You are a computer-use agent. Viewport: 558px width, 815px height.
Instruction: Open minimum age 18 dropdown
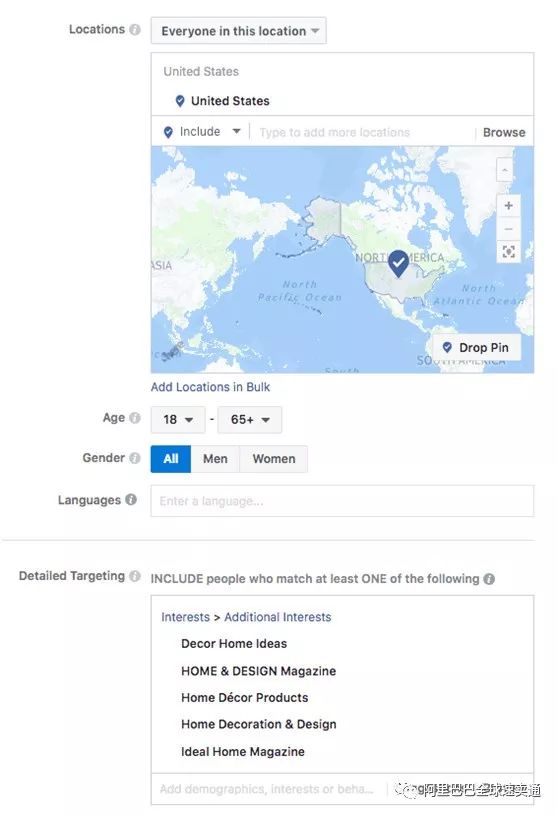tap(178, 419)
